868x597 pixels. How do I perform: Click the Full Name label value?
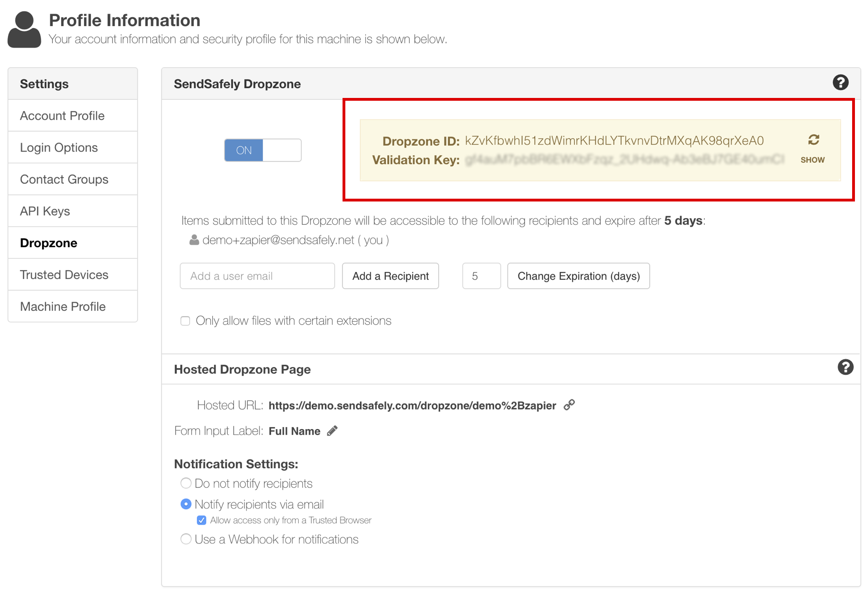tap(294, 431)
